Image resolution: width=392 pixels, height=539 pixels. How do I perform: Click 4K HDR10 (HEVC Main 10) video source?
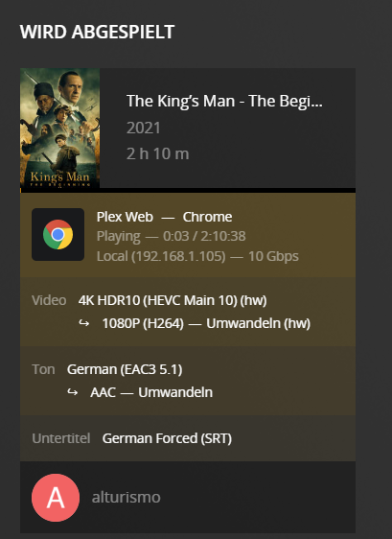point(173,300)
